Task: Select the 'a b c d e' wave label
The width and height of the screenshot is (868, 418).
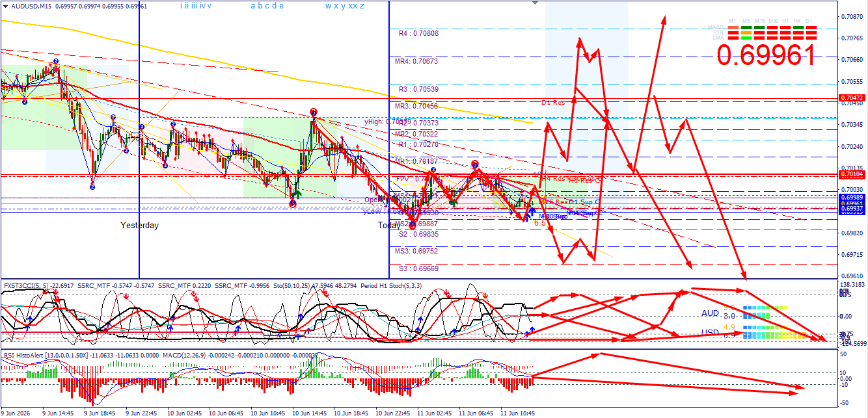Action: pyautogui.click(x=267, y=6)
